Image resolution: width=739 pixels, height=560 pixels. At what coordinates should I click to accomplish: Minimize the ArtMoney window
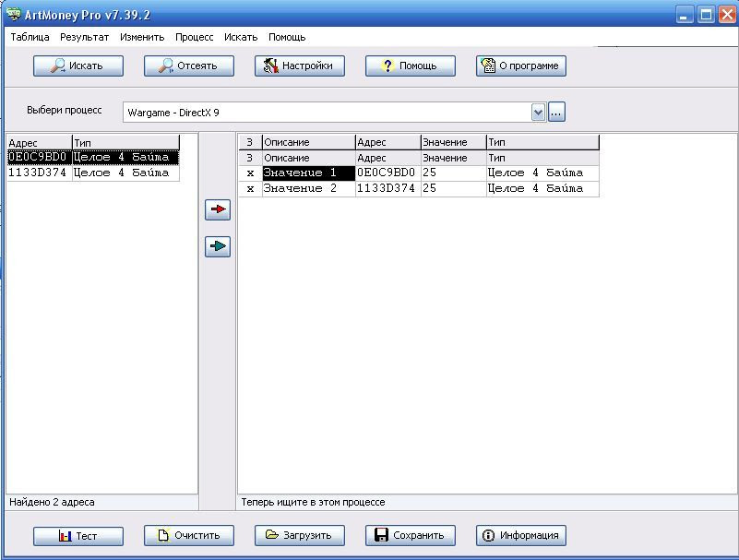click(x=685, y=15)
